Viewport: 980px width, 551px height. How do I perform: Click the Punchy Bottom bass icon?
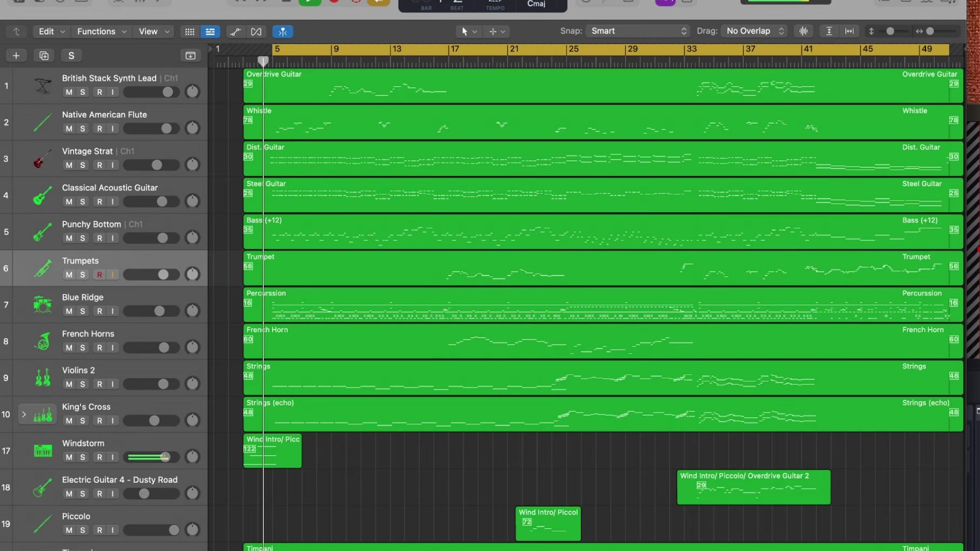(x=43, y=232)
